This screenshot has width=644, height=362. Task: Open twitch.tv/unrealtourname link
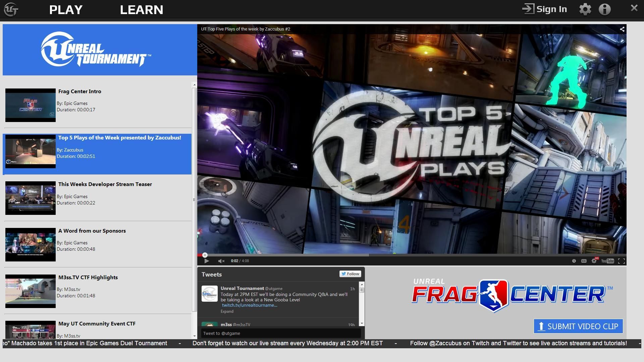(x=250, y=305)
